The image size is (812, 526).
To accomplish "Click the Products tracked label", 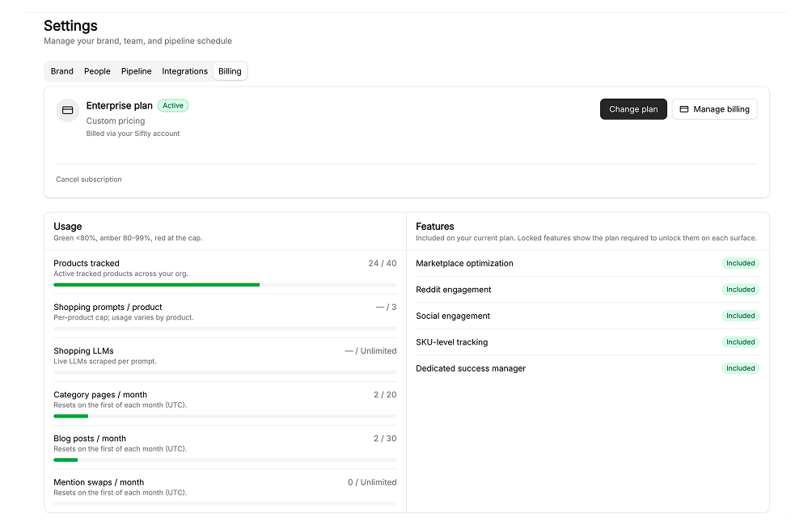I will [x=86, y=263].
